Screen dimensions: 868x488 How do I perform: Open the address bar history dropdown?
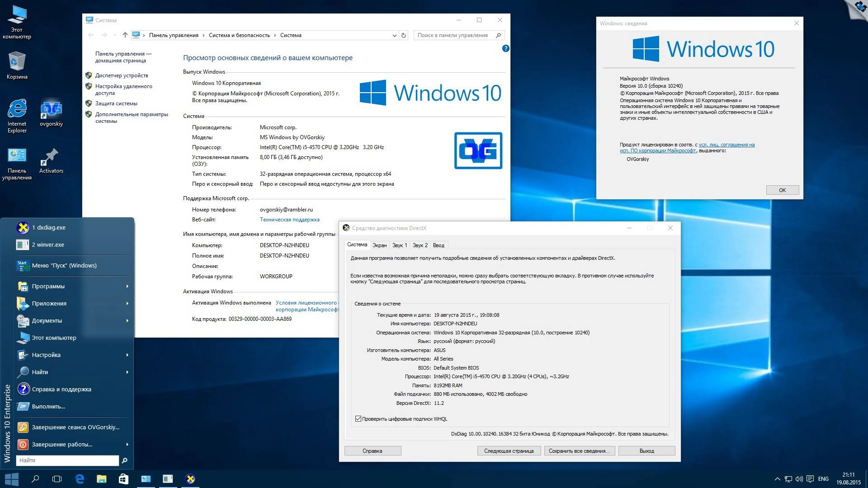pos(394,35)
